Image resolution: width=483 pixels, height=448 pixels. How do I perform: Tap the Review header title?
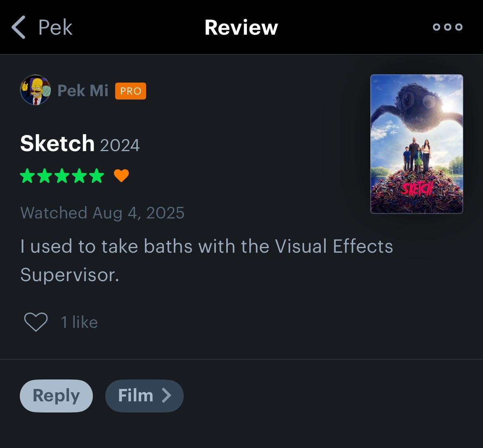241,27
